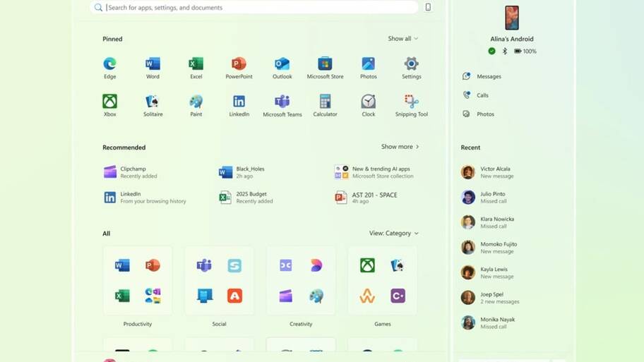Launch the Snipping Tool app
Screen dimensions: 644x362
411,105
